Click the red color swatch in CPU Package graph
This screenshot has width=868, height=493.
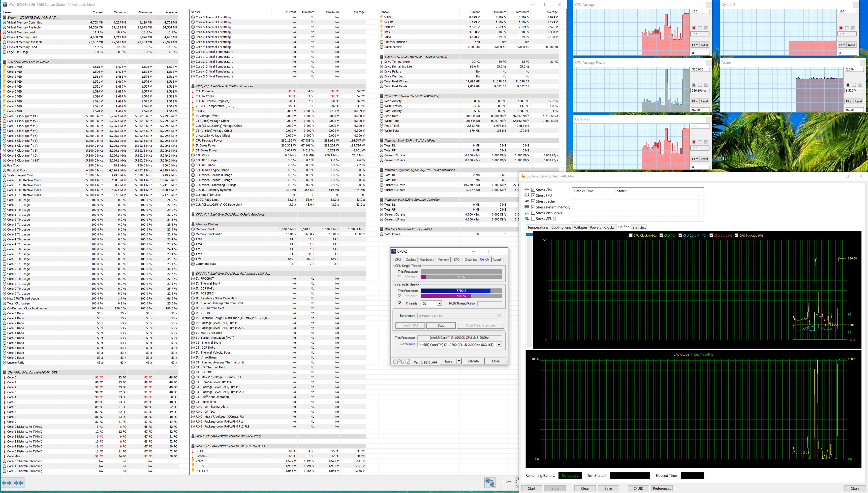tap(694, 28)
